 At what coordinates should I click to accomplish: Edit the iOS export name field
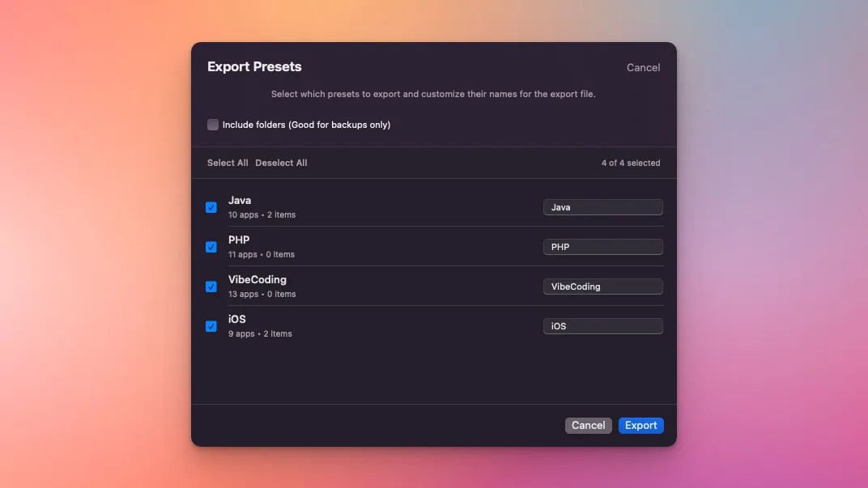603,326
